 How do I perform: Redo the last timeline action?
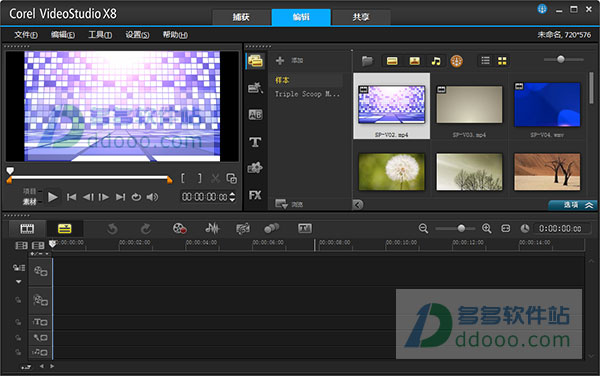145,229
